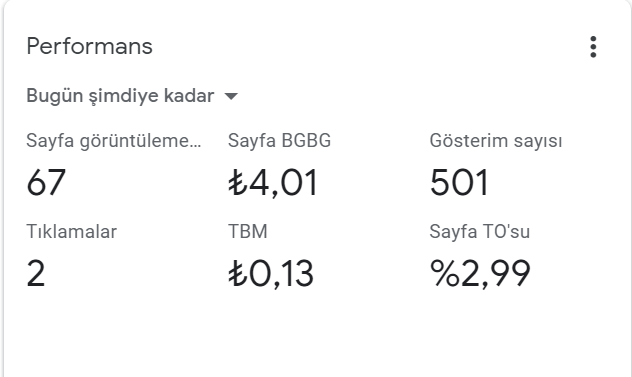Image resolution: width=632 pixels, height=377 pixels.
Task: Select the "TBM" metric label
Action: tap(248, 231)
